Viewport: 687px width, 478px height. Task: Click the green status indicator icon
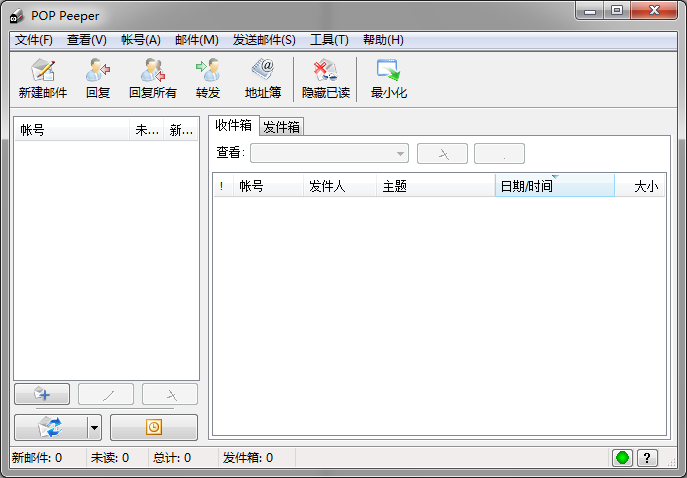[x=622, y=458]
